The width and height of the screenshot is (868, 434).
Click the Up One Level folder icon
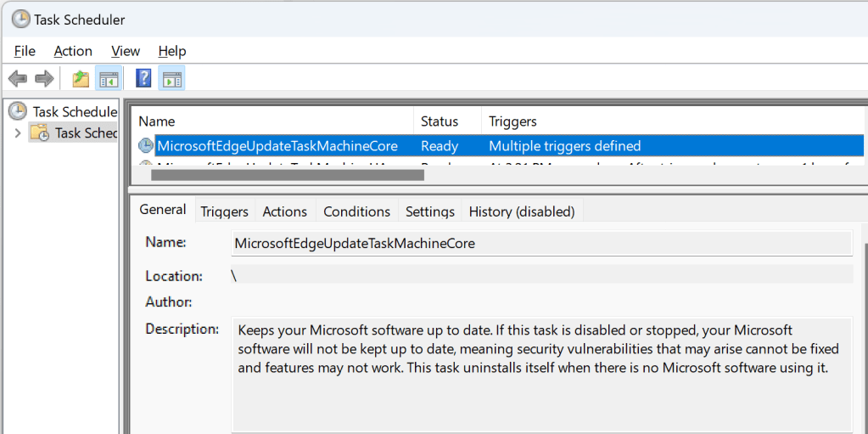(81, 79)
